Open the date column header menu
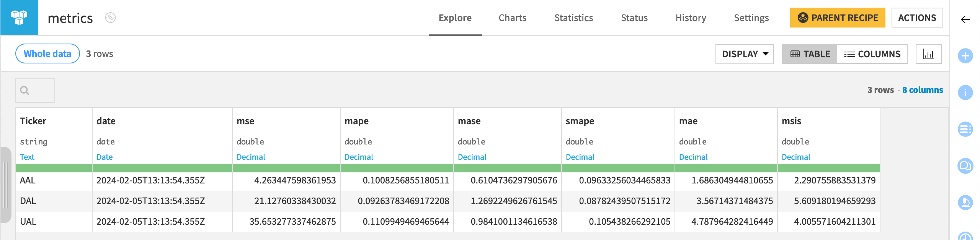This screenshot has height=240, width=980. pos(106,121)
